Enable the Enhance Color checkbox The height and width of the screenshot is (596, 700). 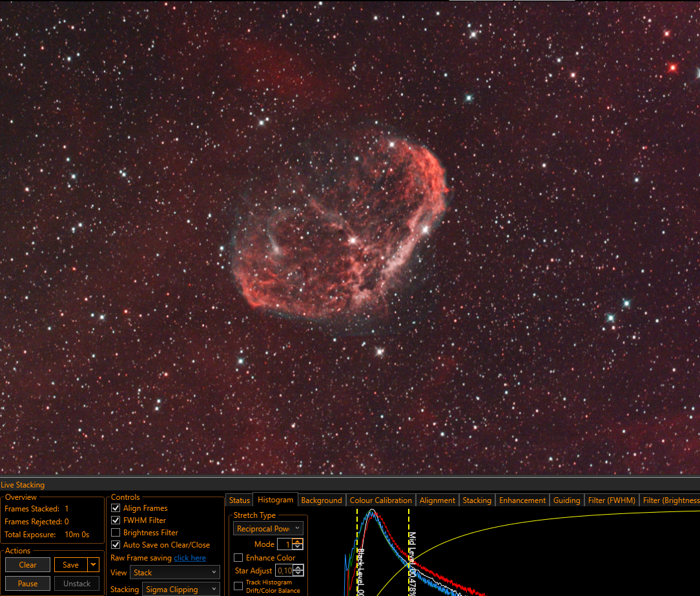click(x=238, y=558)
